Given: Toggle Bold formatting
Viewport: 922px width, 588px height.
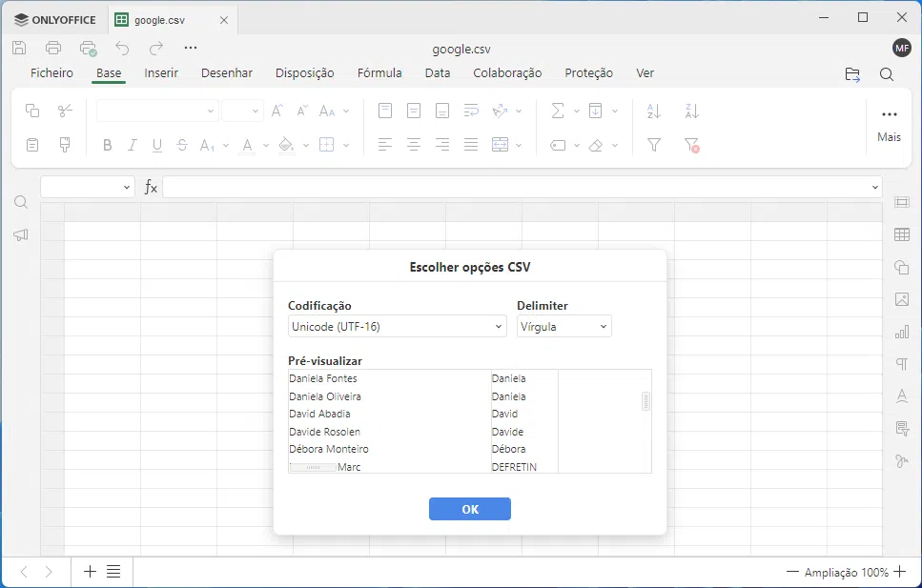Looking at the screenshot, I should coord(107,146).
